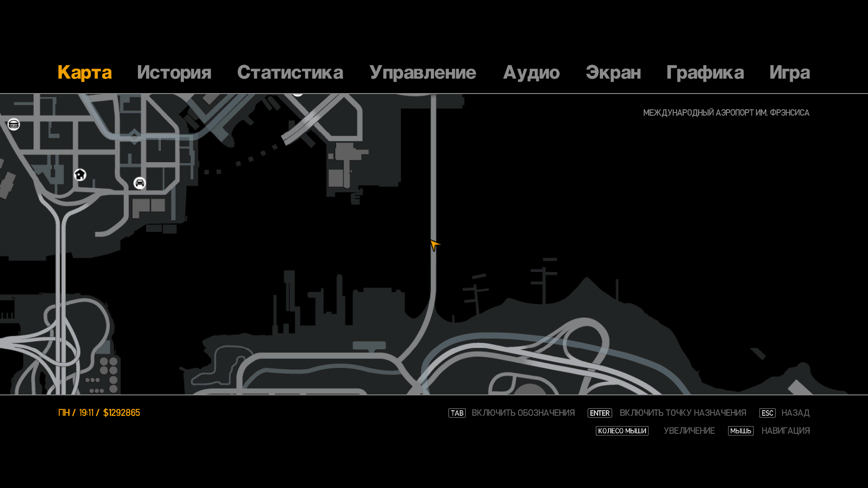Switch to the Статистика tab

tap(290, 73)
